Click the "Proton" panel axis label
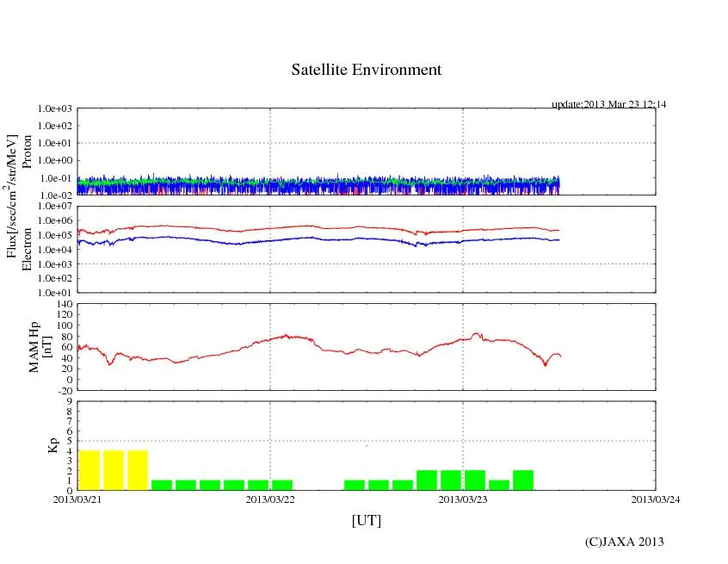728x564 pixels. (27, 152)
